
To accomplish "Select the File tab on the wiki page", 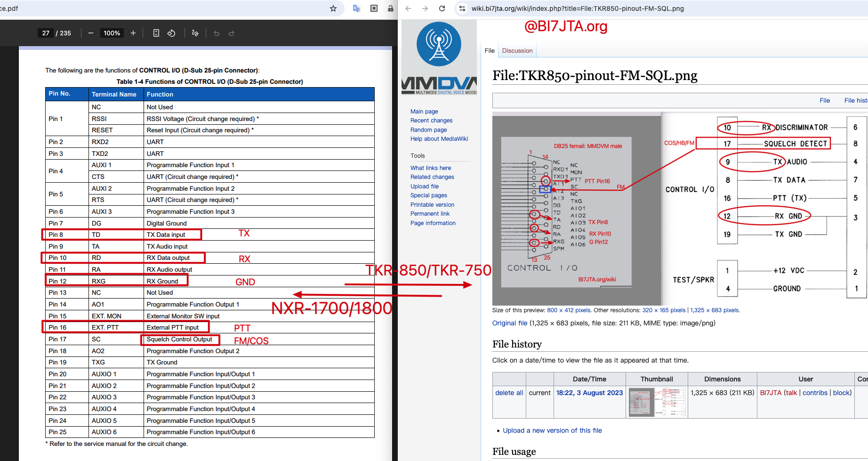I will coord(490,50).
